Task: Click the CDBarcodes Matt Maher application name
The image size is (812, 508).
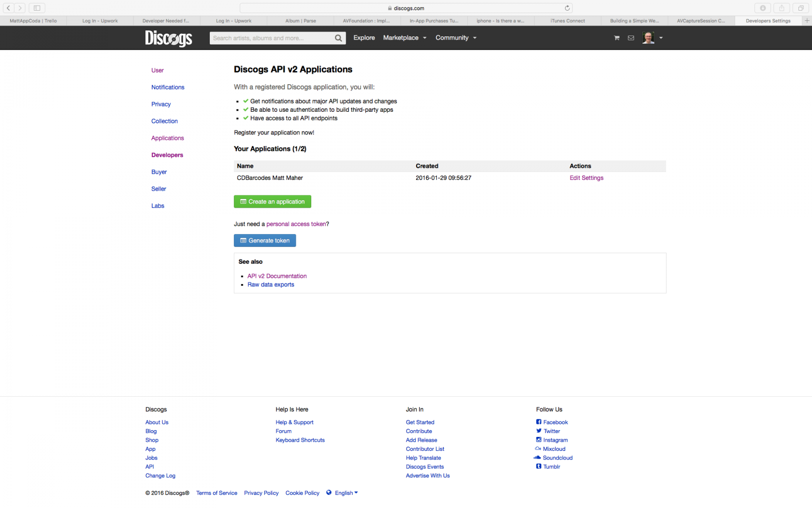Action: click(x=270, y=178)
